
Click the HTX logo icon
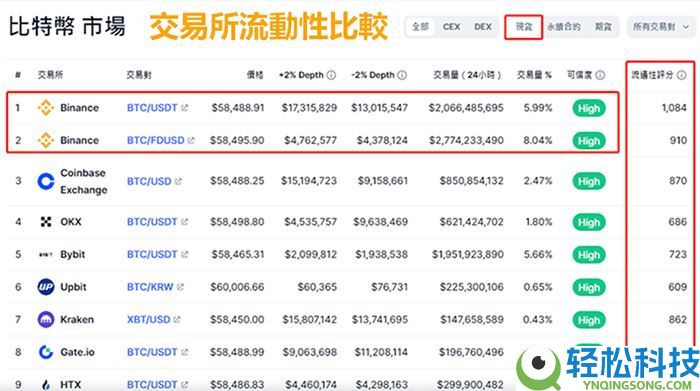pyautogui.click(x=46, y=384)
